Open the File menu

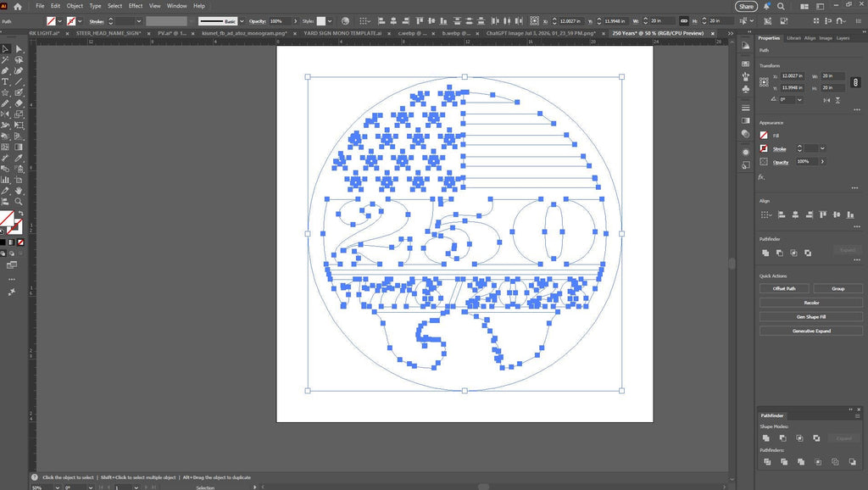tap(40, 6)
